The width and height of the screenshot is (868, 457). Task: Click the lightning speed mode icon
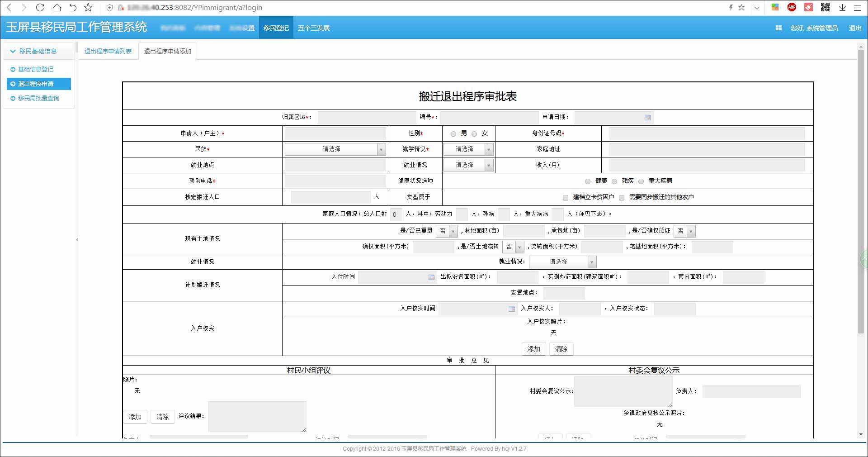731,7
